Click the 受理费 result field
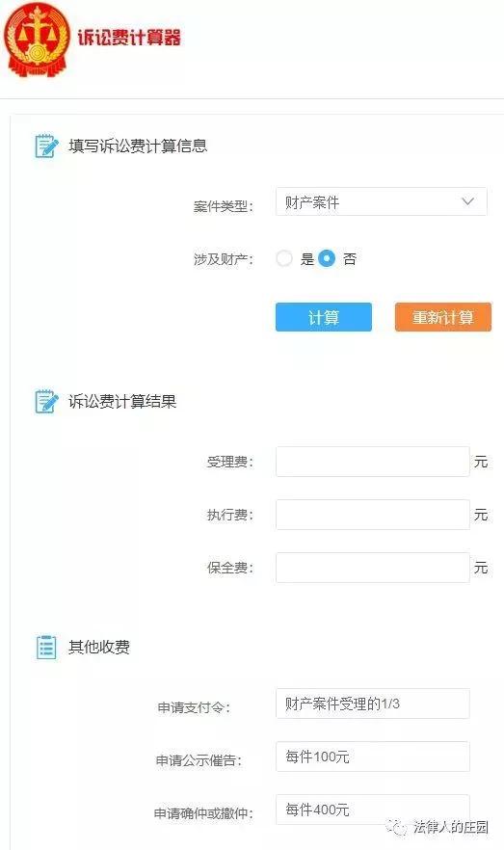The image size is (504, 850). click(x=372, y=462)
